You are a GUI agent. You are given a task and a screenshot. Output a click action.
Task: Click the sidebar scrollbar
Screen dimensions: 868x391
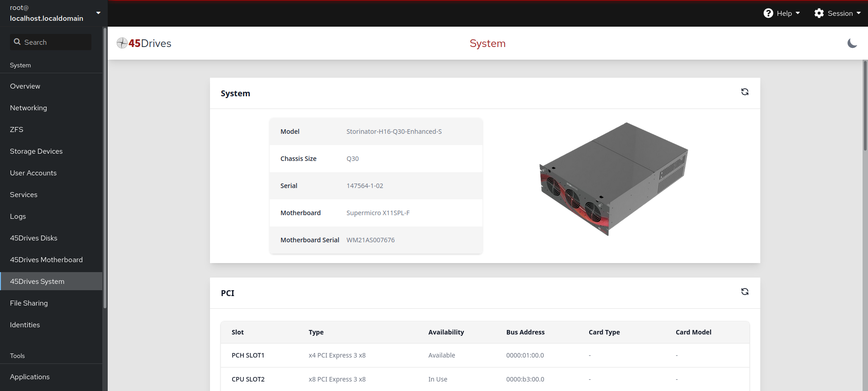tap(105, 167)
